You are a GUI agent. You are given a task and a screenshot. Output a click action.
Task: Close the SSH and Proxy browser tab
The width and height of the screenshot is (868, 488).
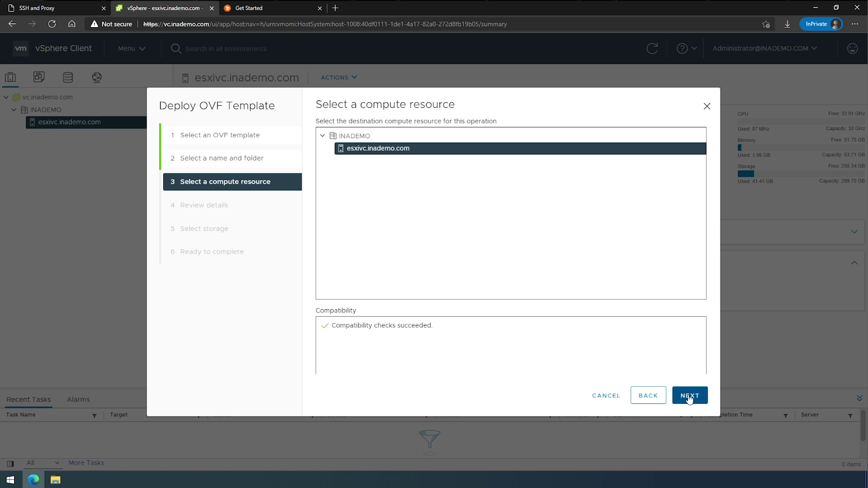[104, 8]
